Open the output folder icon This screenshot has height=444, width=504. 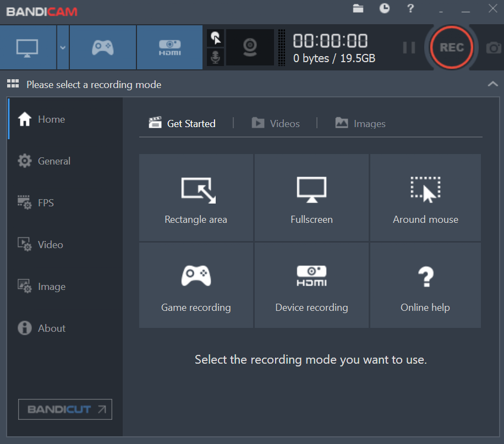point(358,8)
